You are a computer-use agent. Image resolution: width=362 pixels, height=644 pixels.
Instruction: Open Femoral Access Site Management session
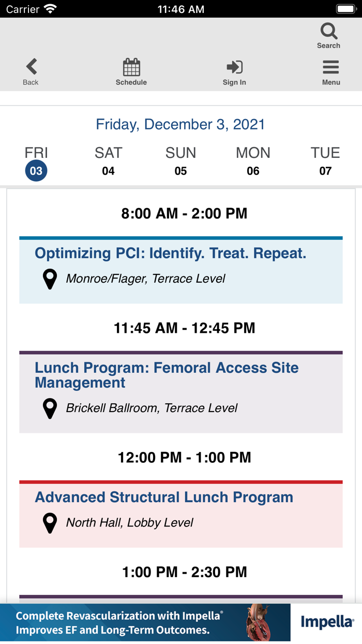(167, 375)
